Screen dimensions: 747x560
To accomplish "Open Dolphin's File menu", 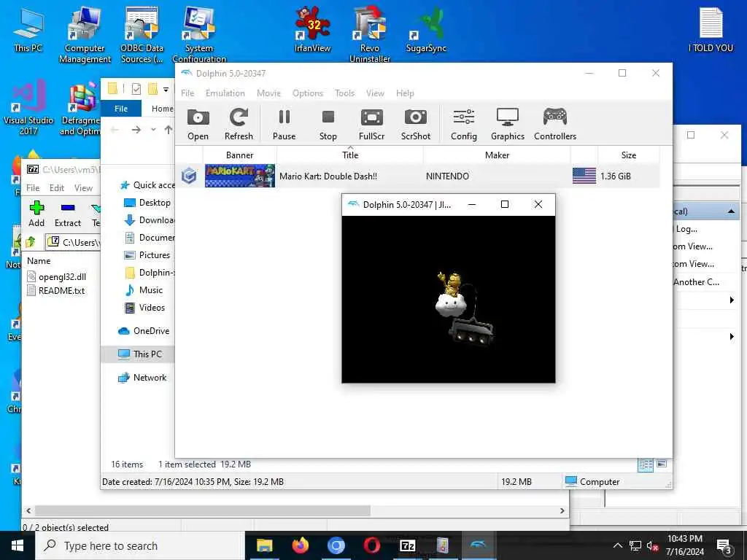I will tap(187, 93).
